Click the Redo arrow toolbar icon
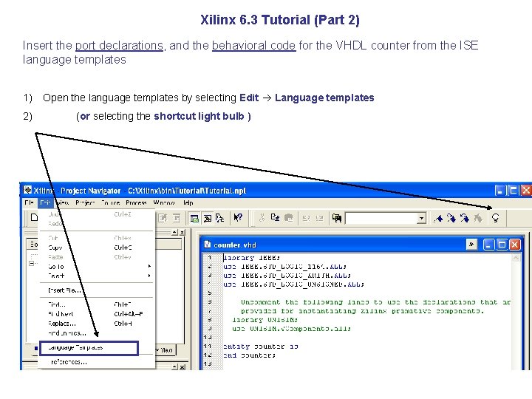This screenshot has width=532, height=399. pos(320,218)
